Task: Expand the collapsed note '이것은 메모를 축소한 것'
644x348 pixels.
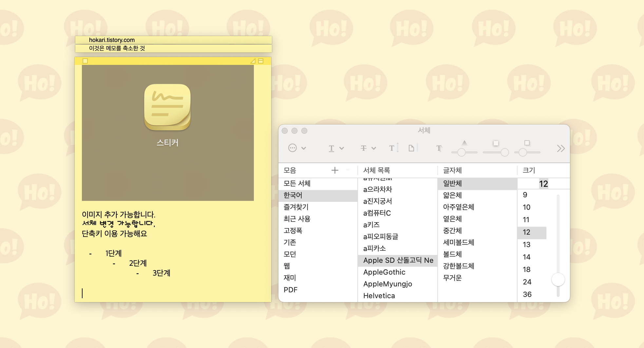Action: pos(174,48)
